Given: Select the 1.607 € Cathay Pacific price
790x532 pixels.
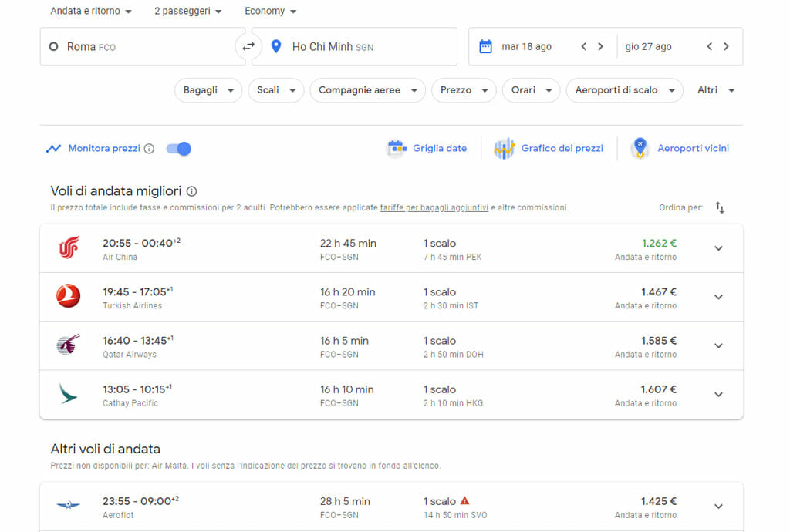Looking at the screenshot, I should (659, 389).
